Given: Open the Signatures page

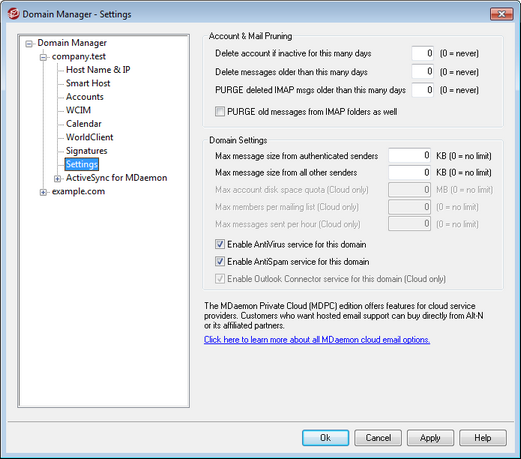Looking at the screenshot, I should (x=87, y=151).
